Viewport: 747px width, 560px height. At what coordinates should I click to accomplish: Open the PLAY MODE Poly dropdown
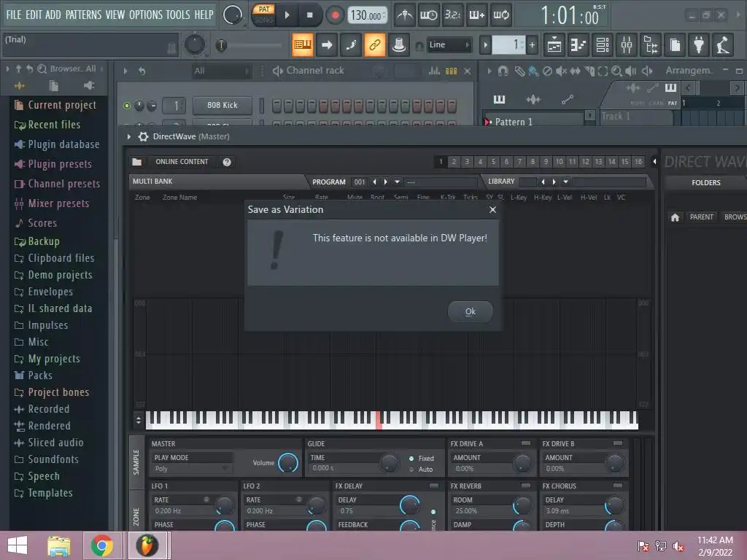click(192, 469)
